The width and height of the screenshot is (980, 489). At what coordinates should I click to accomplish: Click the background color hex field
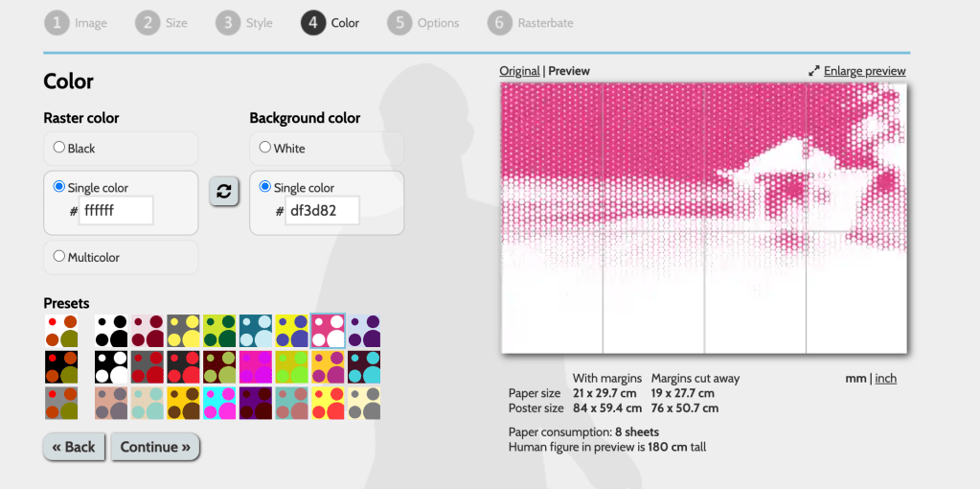click(322, 211)
